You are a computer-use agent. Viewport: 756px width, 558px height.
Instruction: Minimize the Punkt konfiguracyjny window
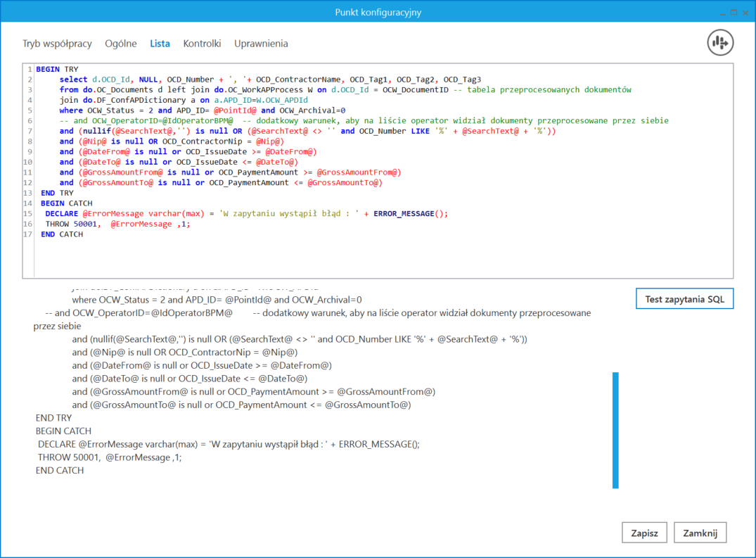721,13
